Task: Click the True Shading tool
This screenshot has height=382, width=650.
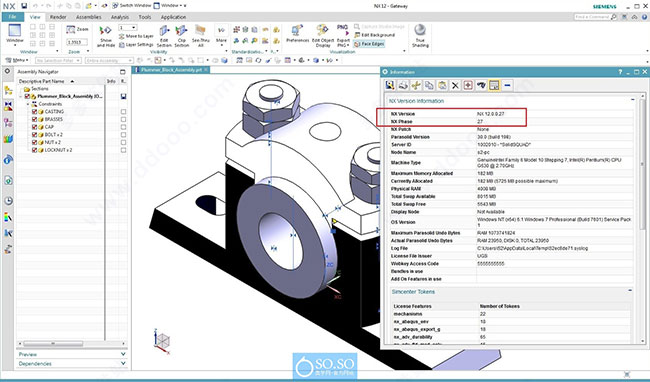Action: point(420,36)
